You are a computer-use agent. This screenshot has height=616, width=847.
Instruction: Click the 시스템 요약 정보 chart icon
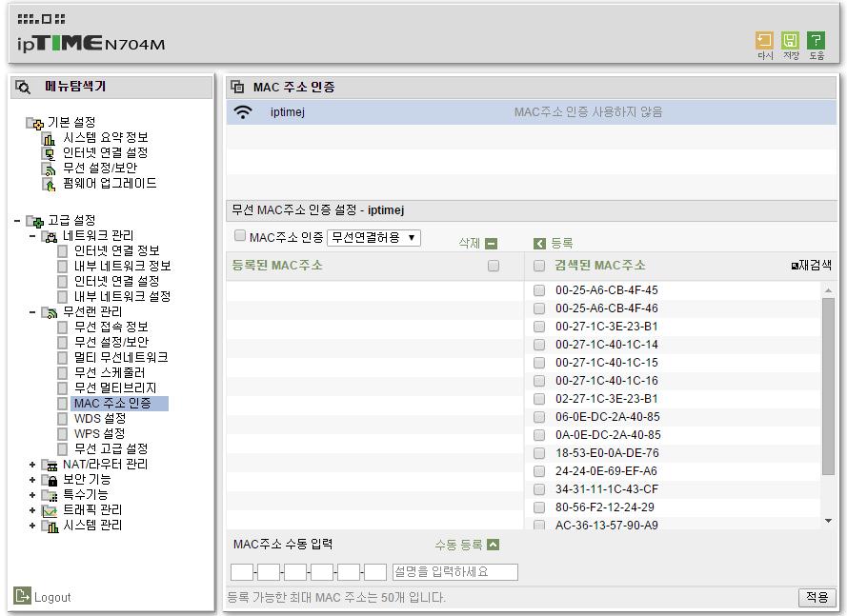[x=49, y=138]
